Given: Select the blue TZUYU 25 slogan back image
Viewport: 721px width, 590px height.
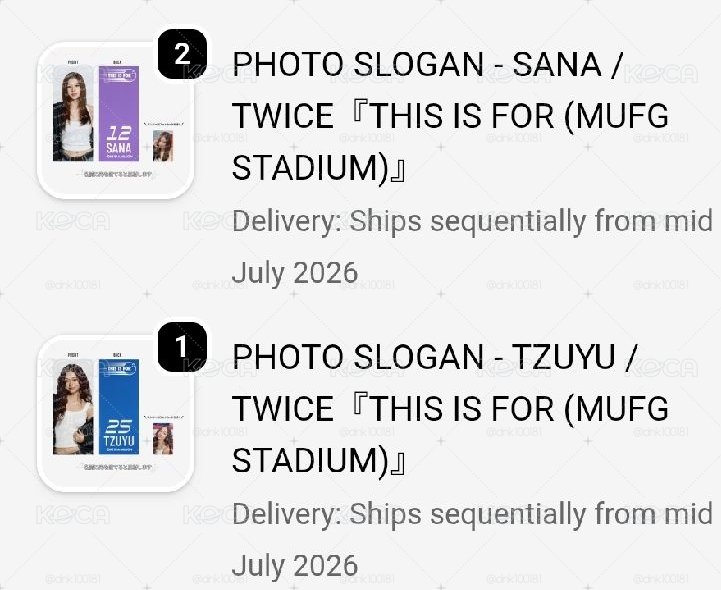Looking at the screenshot, I should pyautogui.click(x=119, y=407).
